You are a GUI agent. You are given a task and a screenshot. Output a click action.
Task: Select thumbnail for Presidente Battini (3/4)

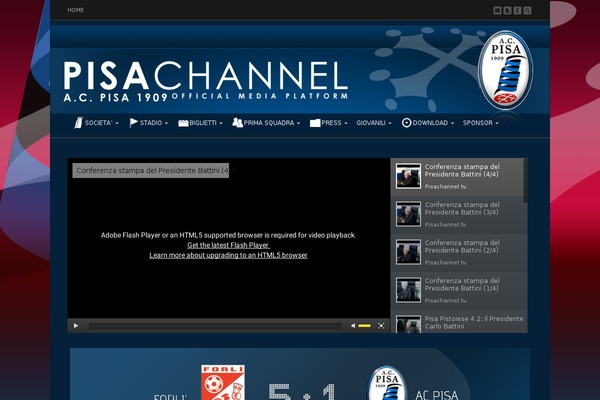408,214
